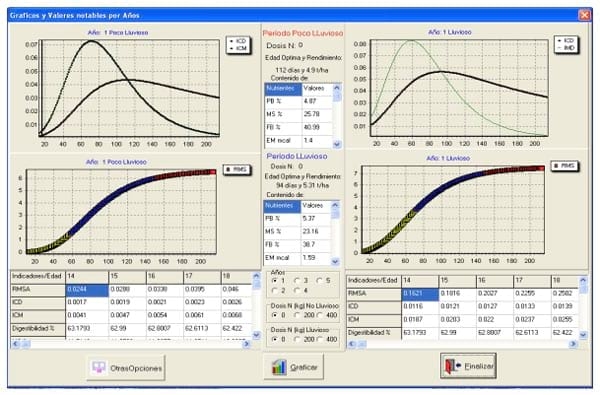
Task: Select highlighted RMSA cell 0.1621
Action: point(420,294)
